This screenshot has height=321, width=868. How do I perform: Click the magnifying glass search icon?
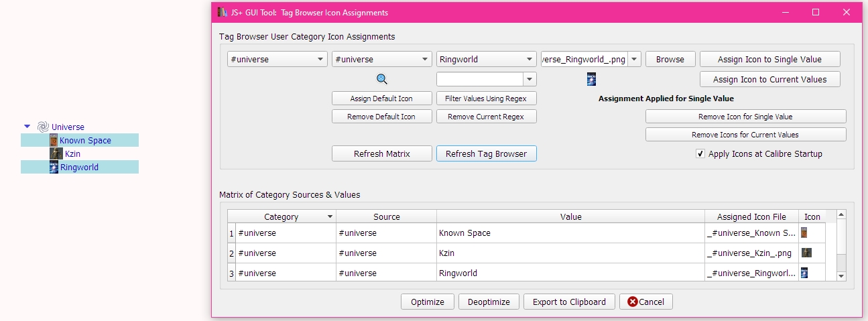coord(382,79)
